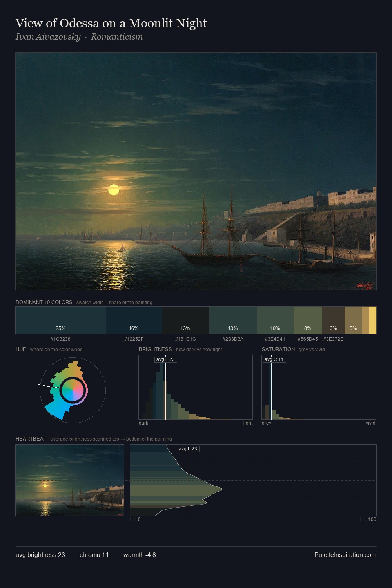Open the PaletteInspiration.com link
This screenshot has width=392, height=588.
345,555
